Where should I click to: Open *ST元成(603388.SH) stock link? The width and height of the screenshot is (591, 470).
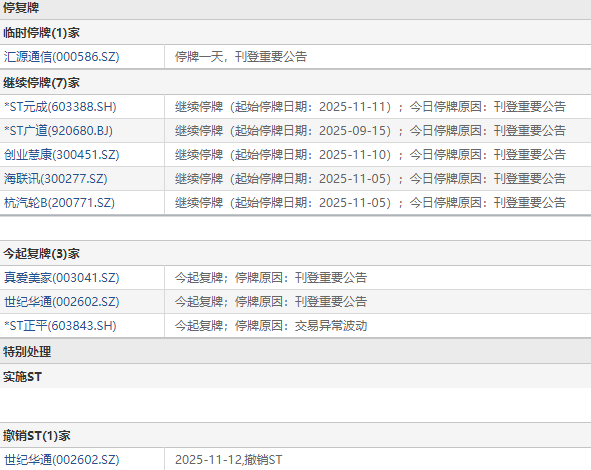(60, 107)
